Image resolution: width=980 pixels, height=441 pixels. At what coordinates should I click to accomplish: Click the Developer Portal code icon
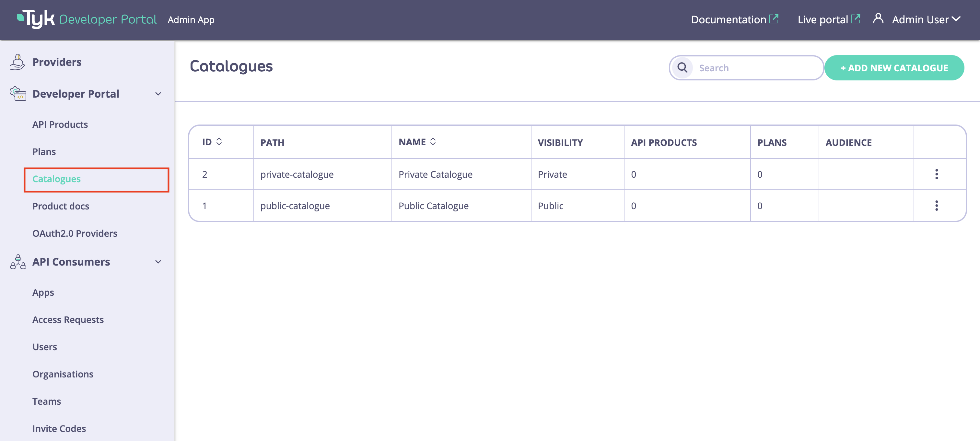pyautogui.click(x=17, y=94)
